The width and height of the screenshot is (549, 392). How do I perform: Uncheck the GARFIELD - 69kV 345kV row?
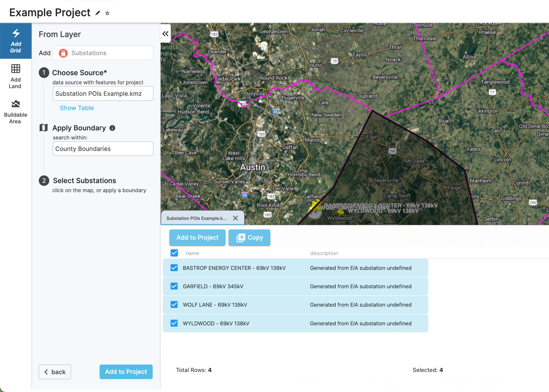[x=174, y=286]
